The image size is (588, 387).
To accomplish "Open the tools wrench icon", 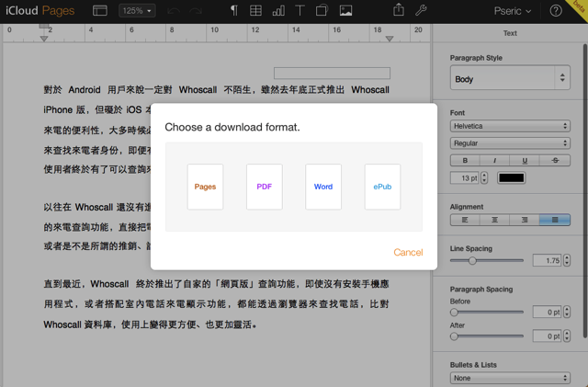I will [x=421, y=10].
